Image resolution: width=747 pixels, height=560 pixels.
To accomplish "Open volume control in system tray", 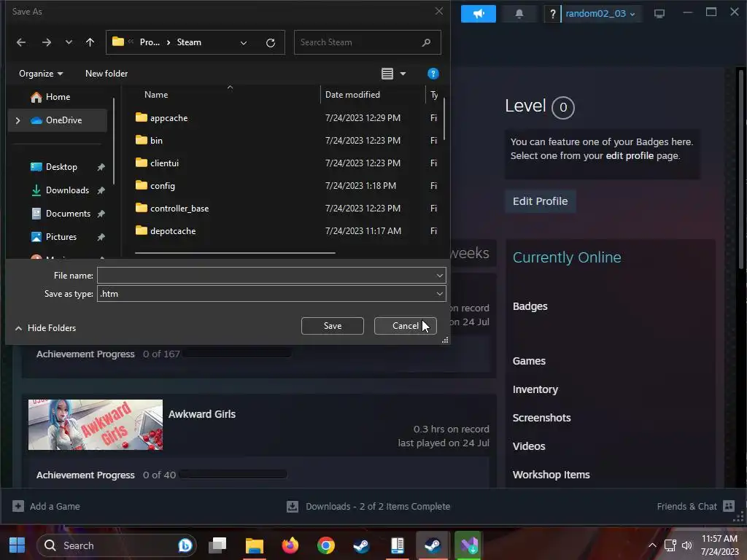I will click(686, 545).
